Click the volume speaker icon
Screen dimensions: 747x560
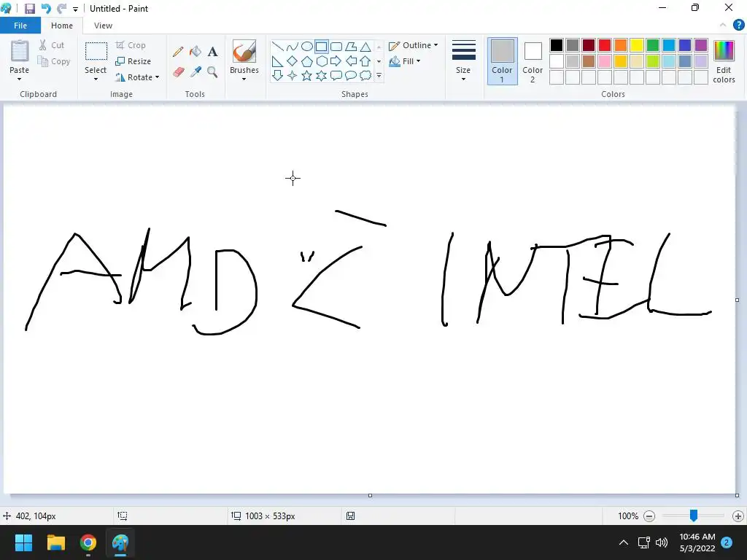[x=662, y=542]
